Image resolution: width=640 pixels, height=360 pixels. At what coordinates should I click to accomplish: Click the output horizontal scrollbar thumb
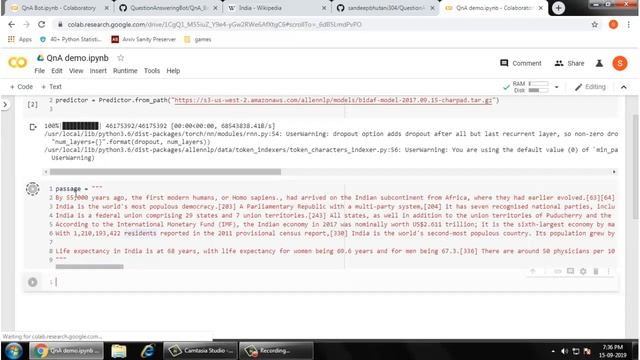(165, 172)
